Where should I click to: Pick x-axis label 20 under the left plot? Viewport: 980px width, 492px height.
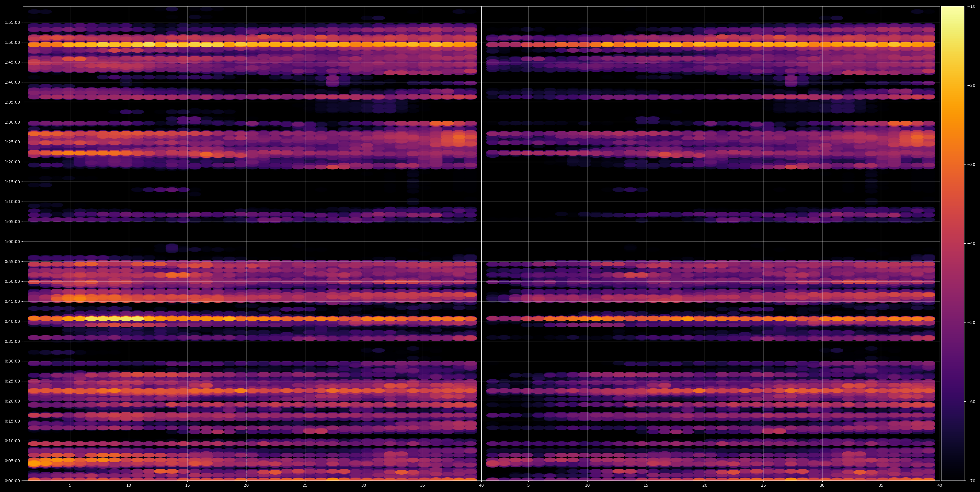pyautogui.click(x=246, y=486)
